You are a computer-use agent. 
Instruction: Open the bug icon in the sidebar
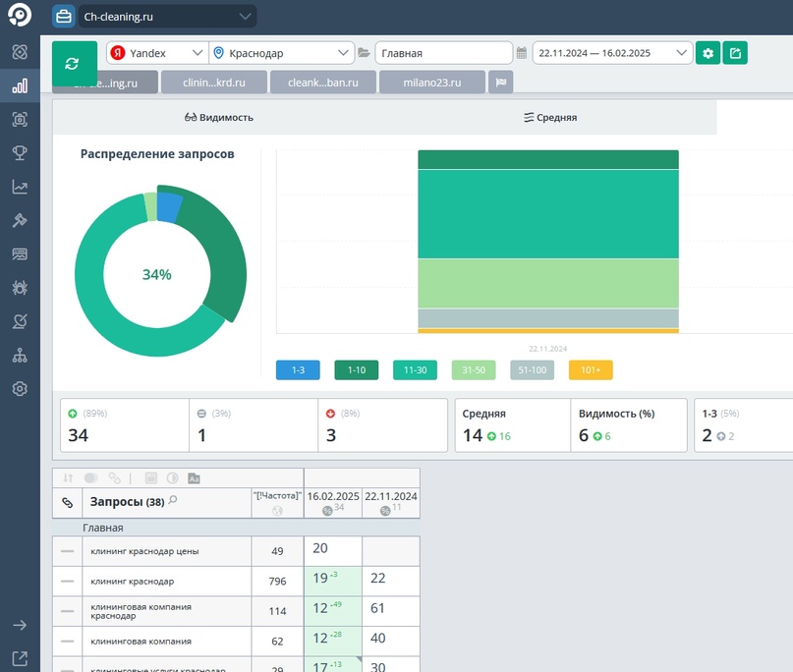[x=20, y=288]
